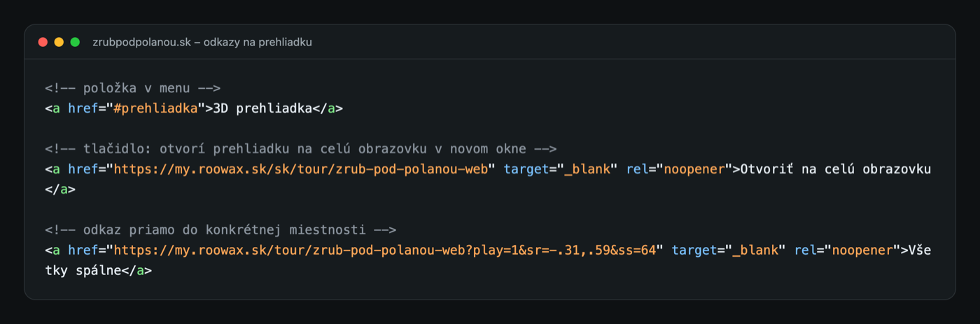Viewport: 980px width, 324px height.
Task: Click the '3D prehliadka' anchor text
Action: click(267, 108)
